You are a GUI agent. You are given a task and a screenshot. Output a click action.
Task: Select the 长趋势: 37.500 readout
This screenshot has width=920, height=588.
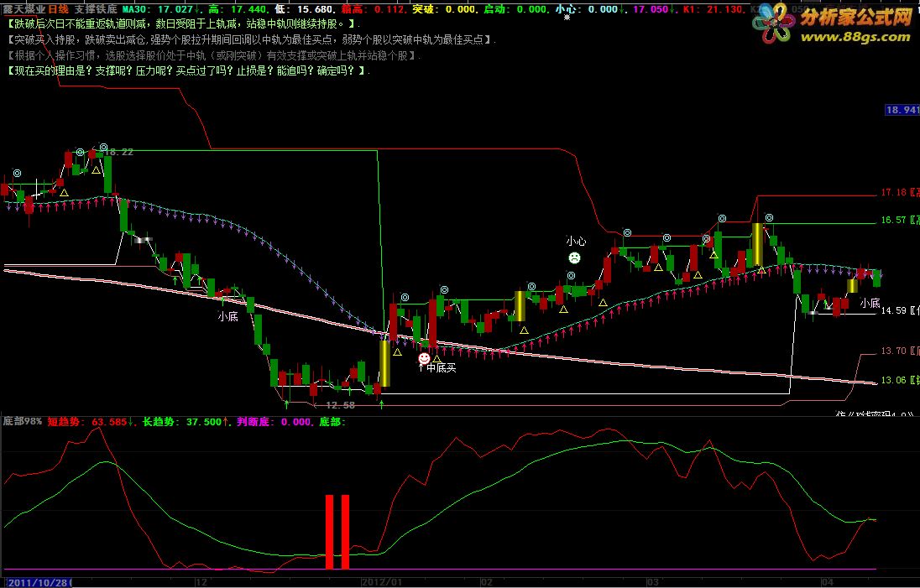(186, 422)
